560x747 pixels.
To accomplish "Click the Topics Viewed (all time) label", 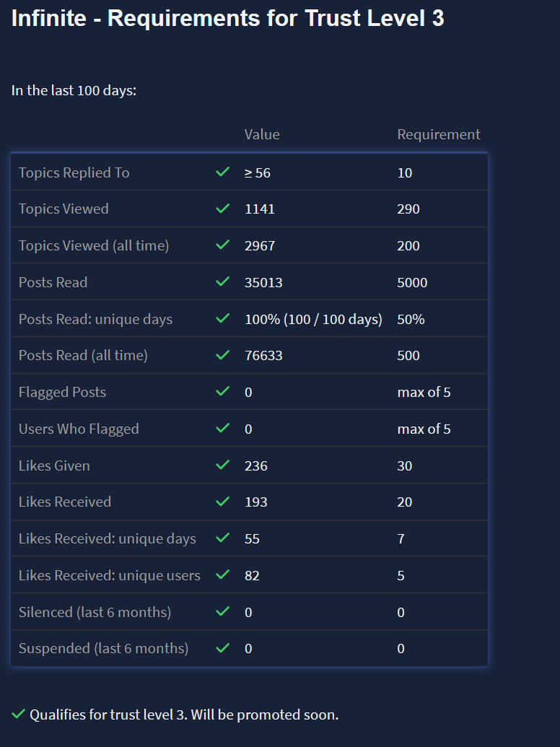I will 94,245.
